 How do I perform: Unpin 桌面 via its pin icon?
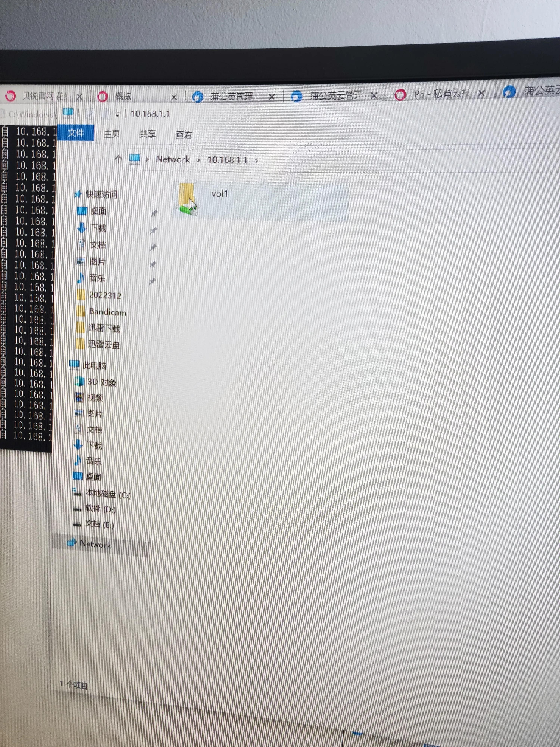coord(154,213)
